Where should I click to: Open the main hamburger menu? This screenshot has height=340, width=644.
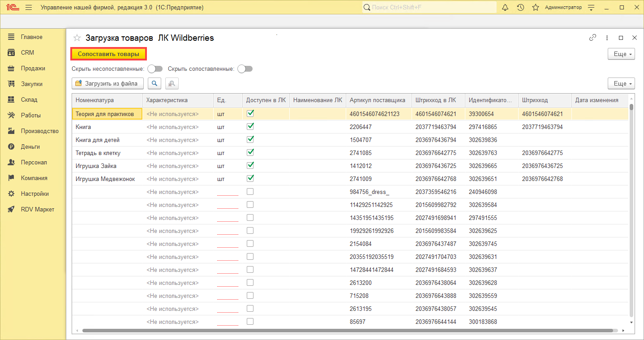(29, 8)
